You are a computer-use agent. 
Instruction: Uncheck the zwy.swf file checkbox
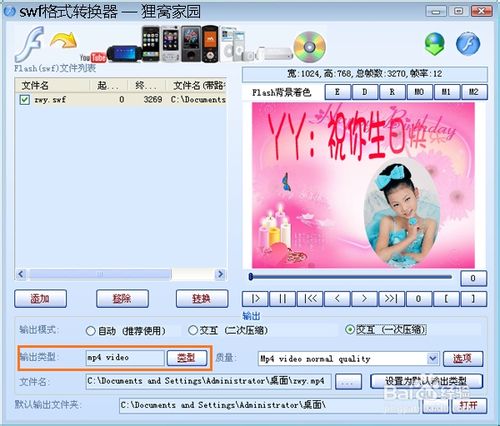[25, 100]
